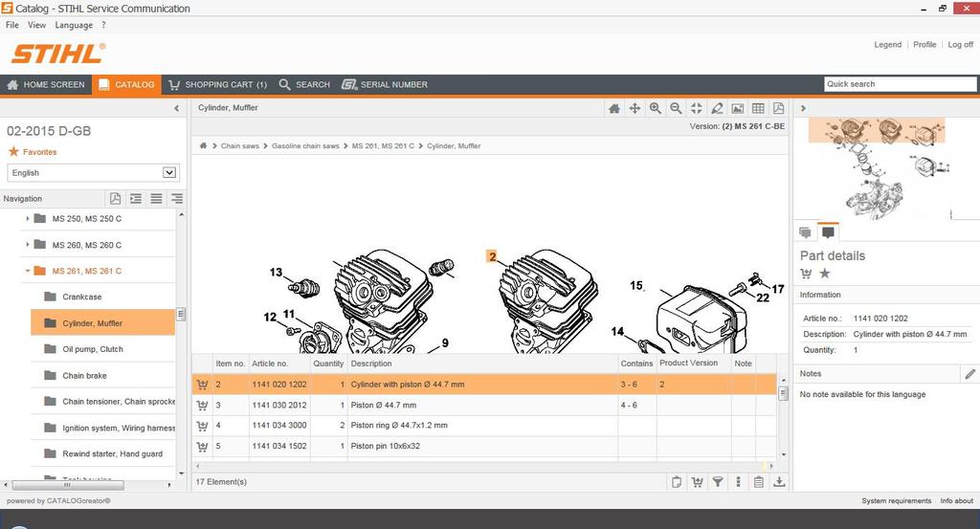Go to HOME SCREEN tab
Viewport: 980px width, 529px height.
point(46,84)
